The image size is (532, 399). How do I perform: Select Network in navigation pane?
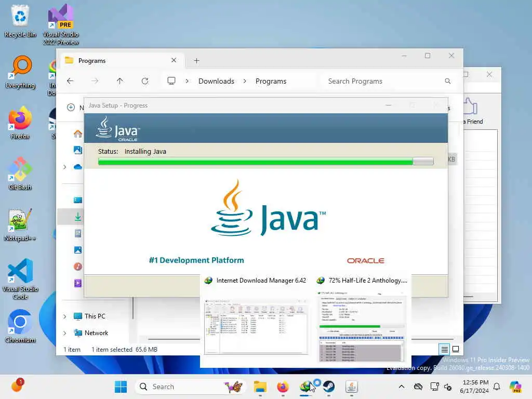[x=96, y=333]
